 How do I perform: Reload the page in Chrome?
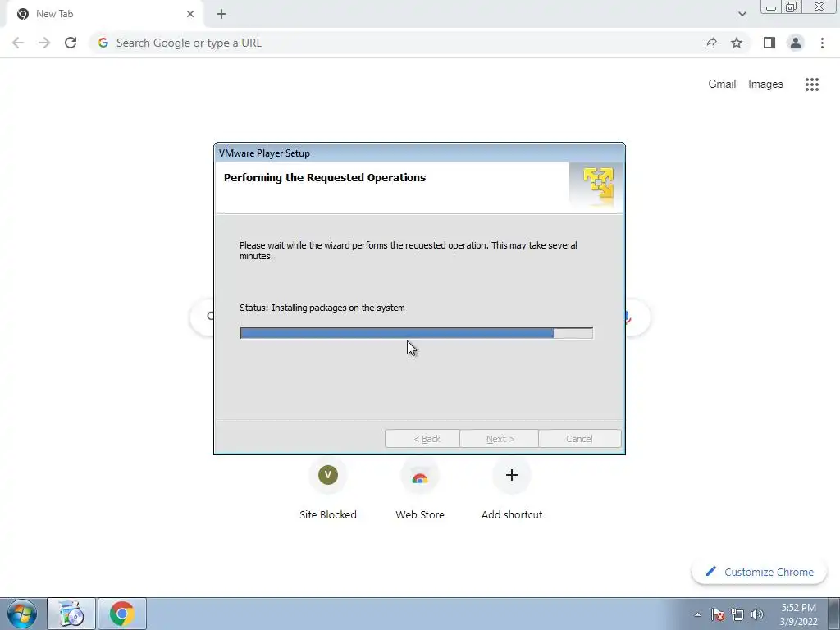[x=71, y=43]
